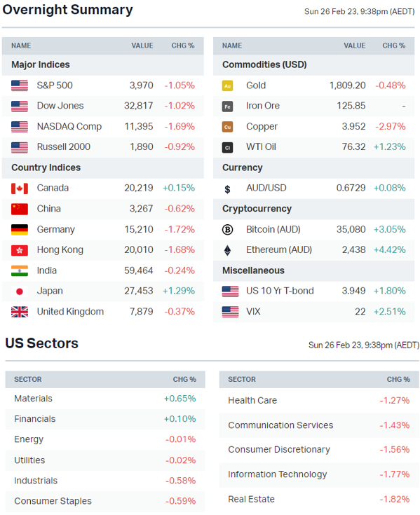Image resolution: width=420 pixels, height=515 pixels.
Task: Click the Iron Ore Fe icon
Action: click(227, 107)
